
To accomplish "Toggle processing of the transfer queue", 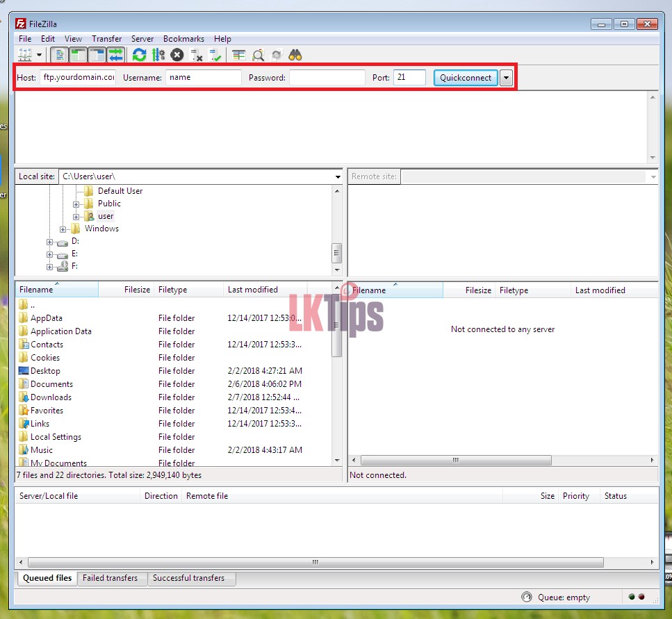I will coord(158,55).
